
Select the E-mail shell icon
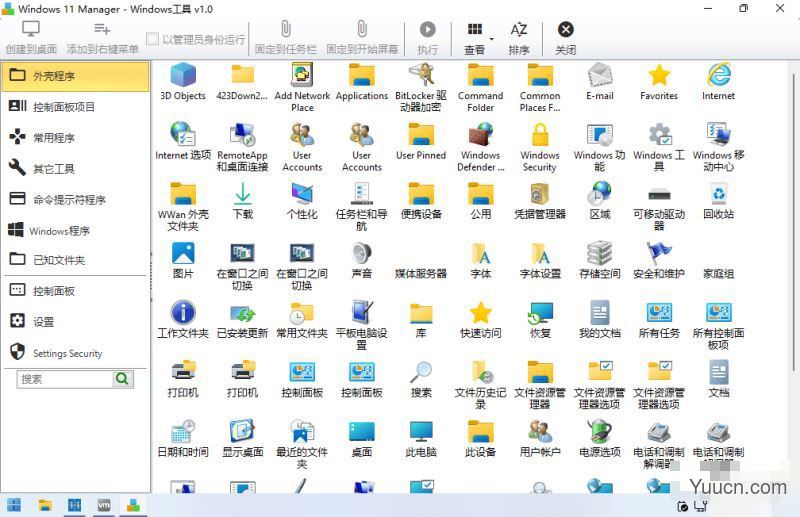(599, 82)
